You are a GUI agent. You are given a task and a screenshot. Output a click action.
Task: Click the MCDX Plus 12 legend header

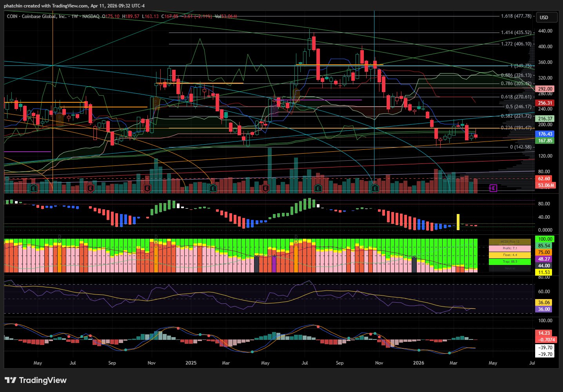pyautogui.click(x=510, y=242)
